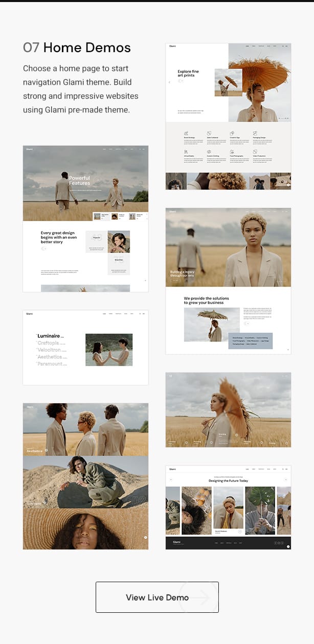Click the View Live Demo button
314x644 pixels.
pos(157,597)
